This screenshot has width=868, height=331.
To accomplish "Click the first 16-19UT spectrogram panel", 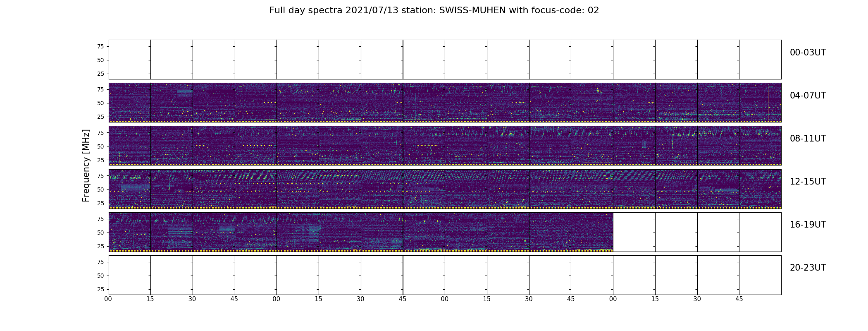I will click(130, 232).
